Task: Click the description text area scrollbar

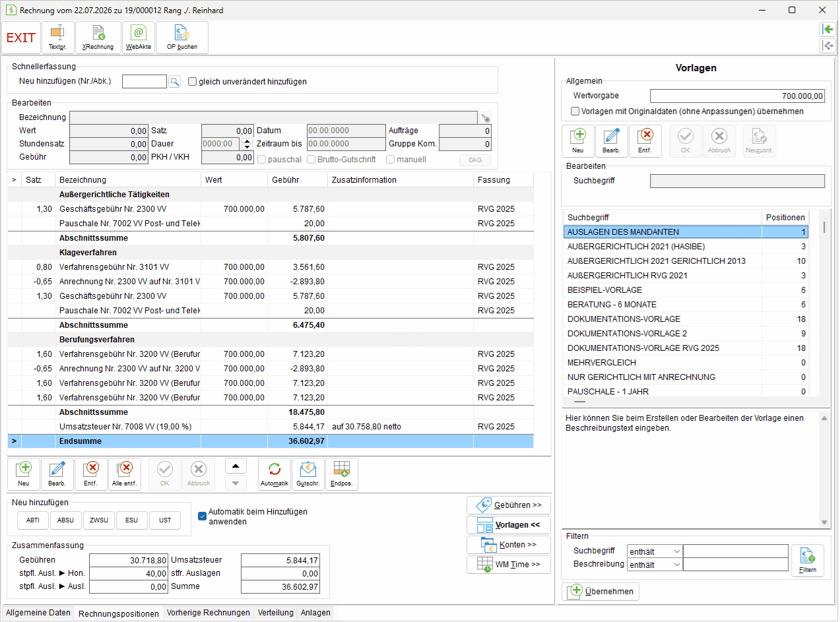Action: click(824, 470)
